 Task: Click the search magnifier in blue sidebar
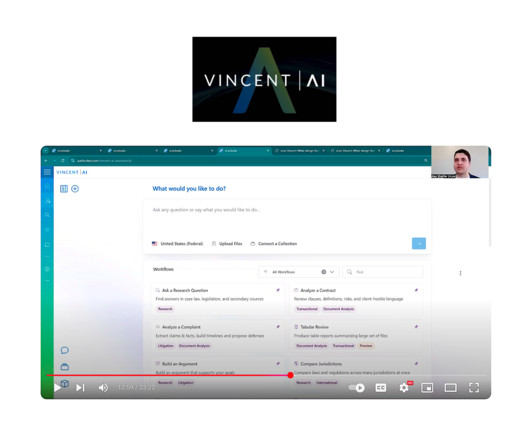point(47,215)
